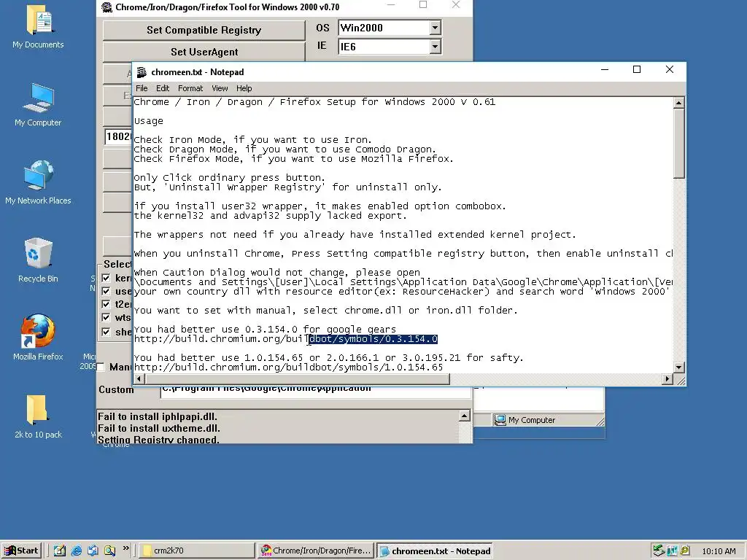Click the 'Usage' heading line in Notepad
Screen dimensions: 747x560
pyautogui.click(x=148, y=121)
